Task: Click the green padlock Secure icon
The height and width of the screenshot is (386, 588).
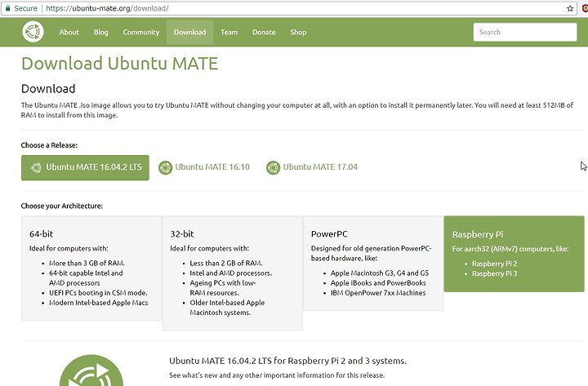Action: [x=8, y=8]
